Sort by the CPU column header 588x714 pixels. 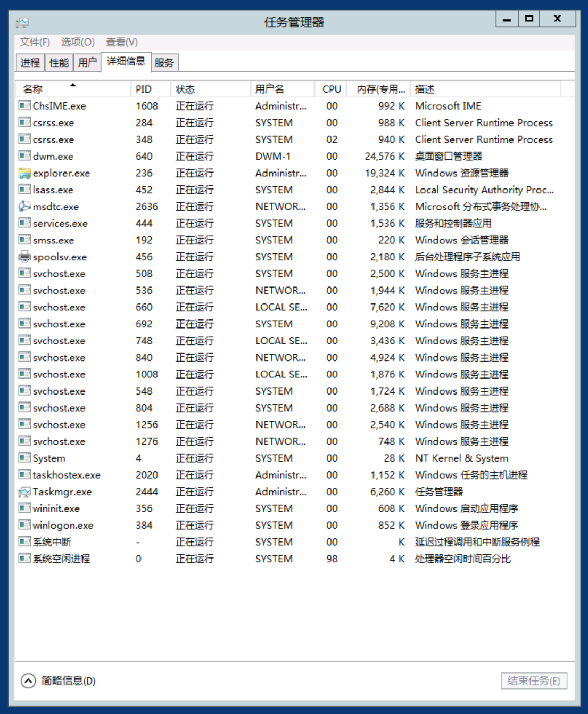pos(332,89)
